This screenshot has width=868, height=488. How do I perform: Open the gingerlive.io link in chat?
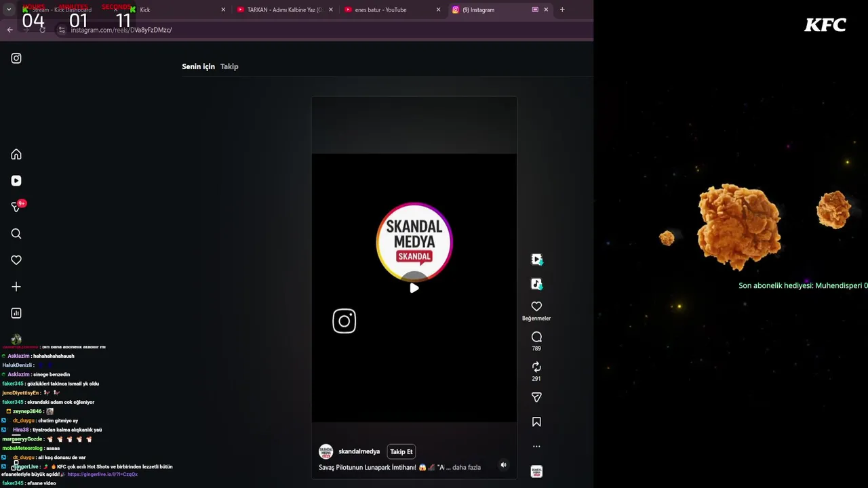(102, 474)
